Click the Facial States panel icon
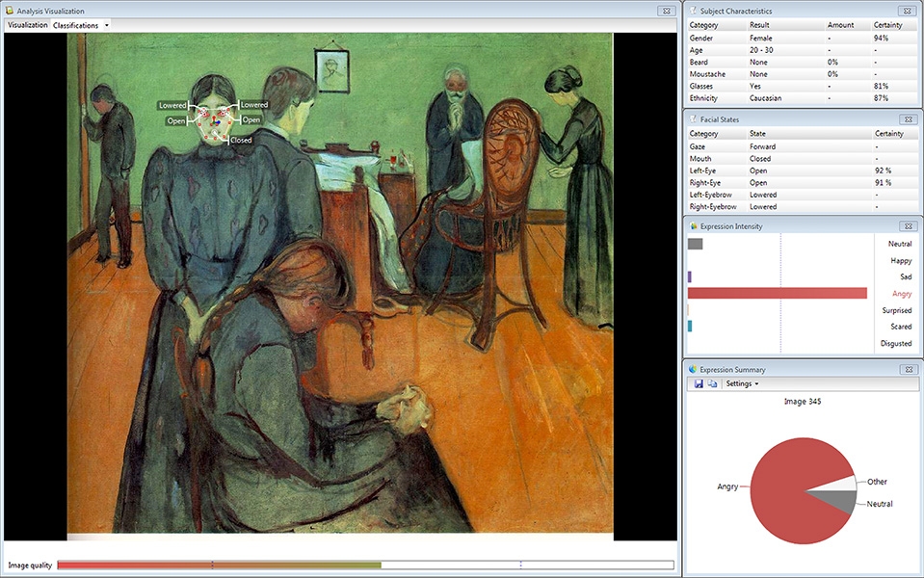This screenshot has height=578, width=924. (x=693, y=119)
